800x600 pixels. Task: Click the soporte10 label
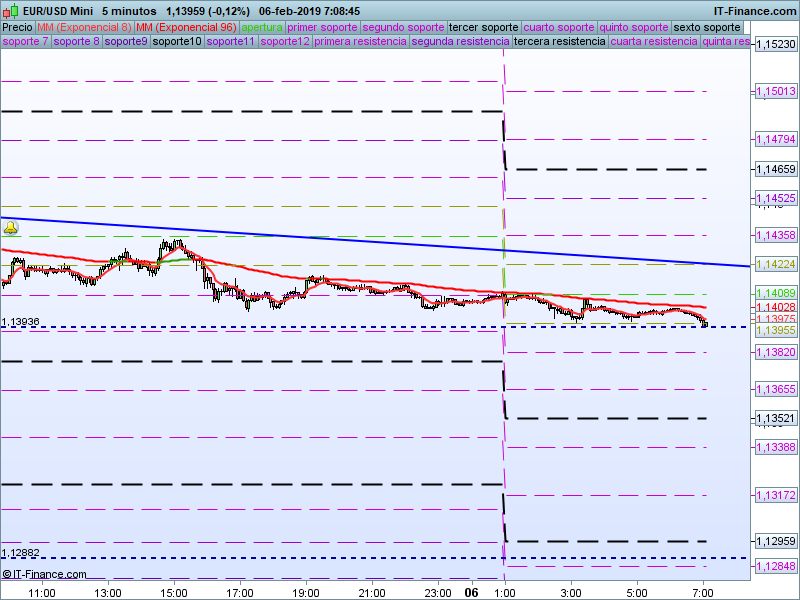pos(177,41)
